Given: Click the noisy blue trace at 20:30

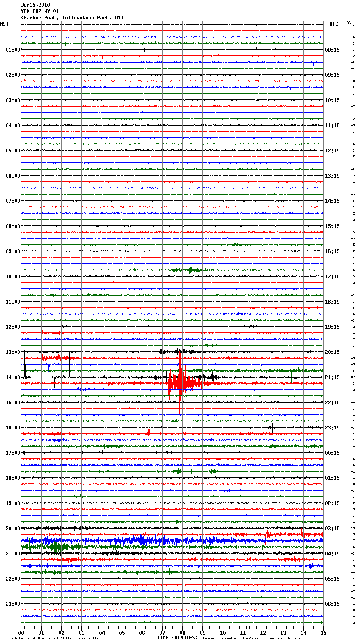Looking at the screenshot, I should (x=172, y=541).
